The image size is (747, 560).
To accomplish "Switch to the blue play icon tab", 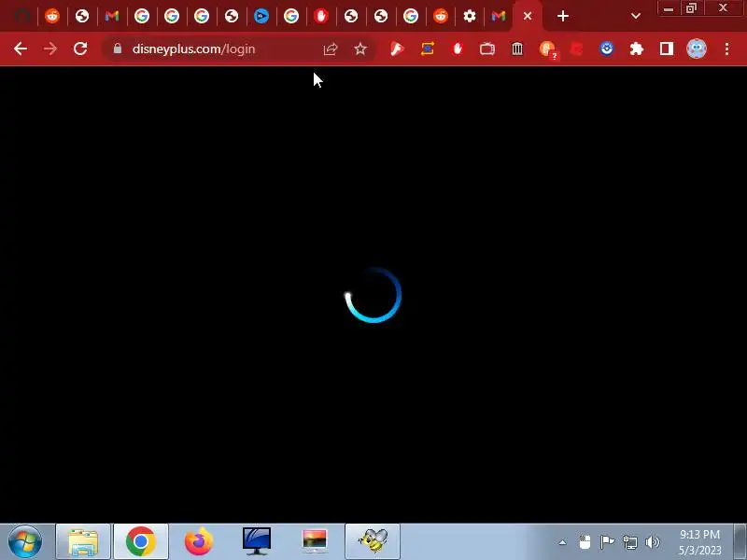I will (x=261, y=16).
